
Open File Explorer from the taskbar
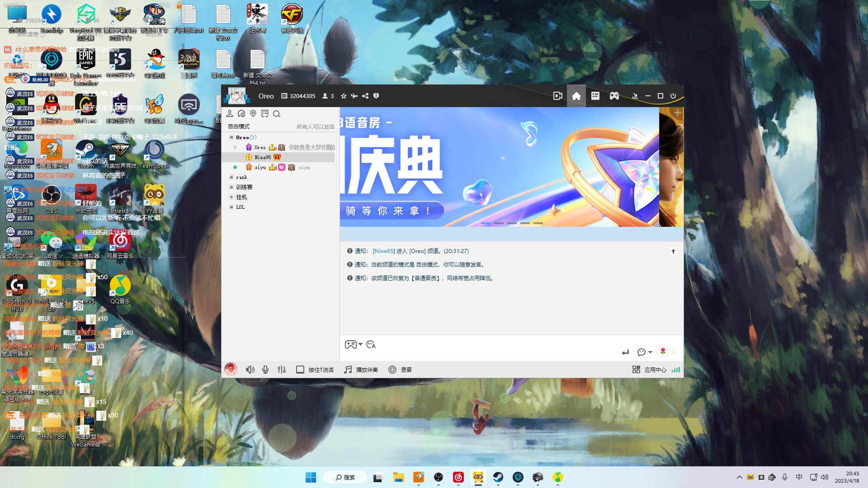(398, 477)
